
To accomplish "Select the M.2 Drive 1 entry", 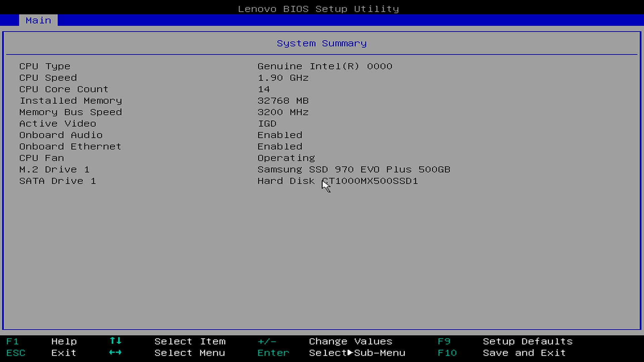I will (x=54, y=170).
